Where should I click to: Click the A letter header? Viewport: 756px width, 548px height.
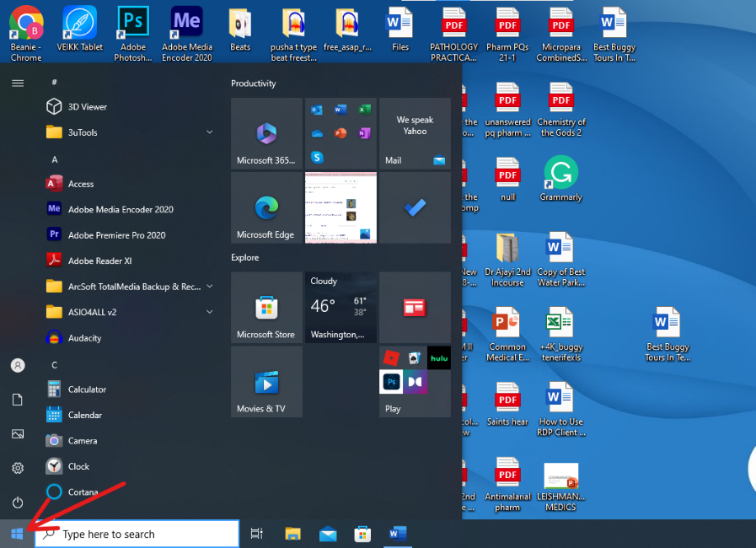point(55,159)
